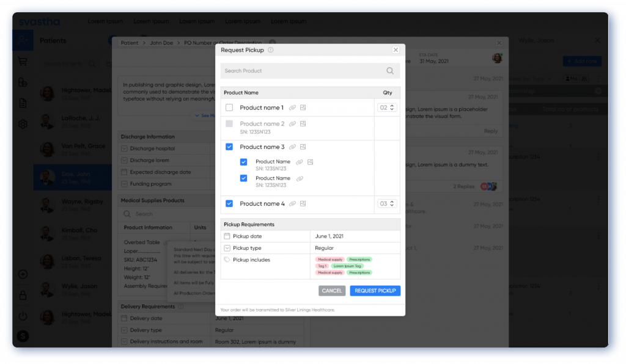Open the link icon for Product name 2

(292, 124)
